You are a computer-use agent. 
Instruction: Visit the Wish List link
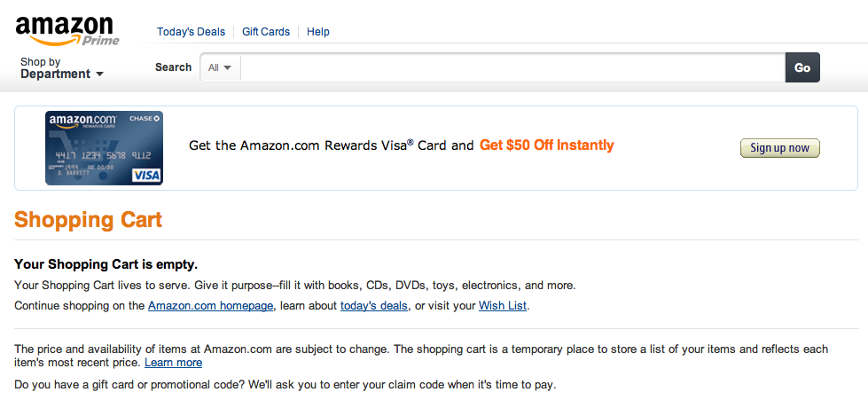click(503, 306)
